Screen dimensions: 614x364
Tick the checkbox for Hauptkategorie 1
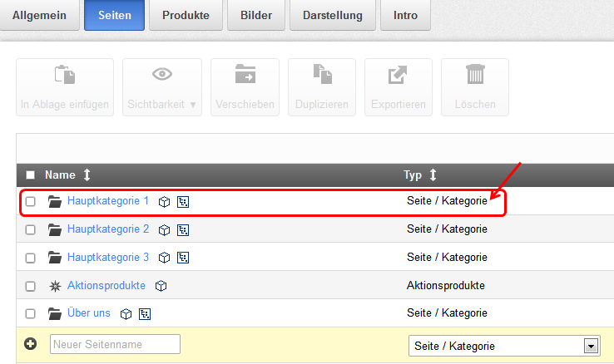[31, 201]
